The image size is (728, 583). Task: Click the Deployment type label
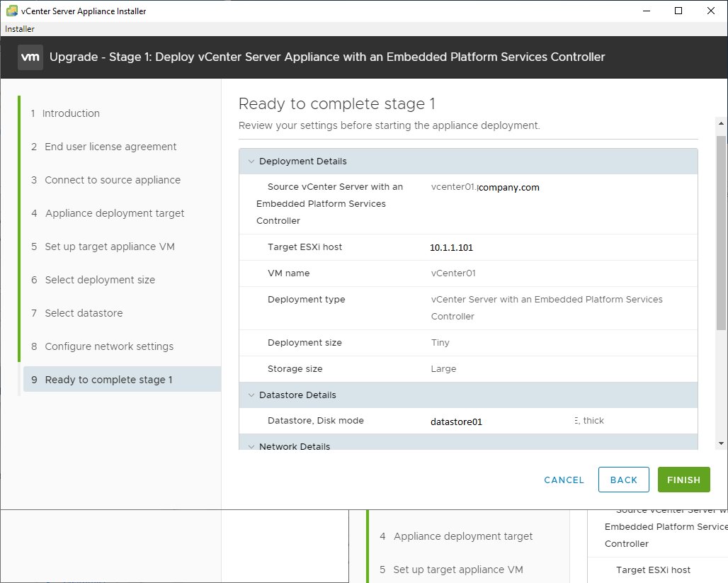click(x=307, y=300)
